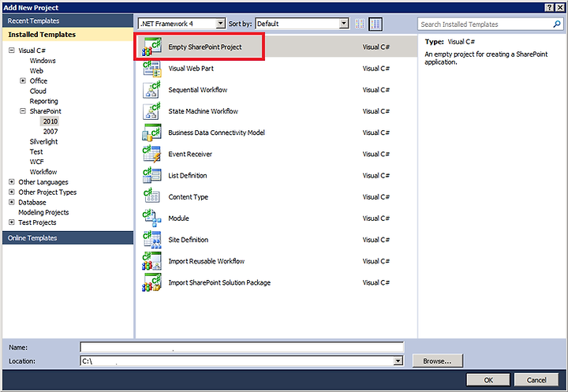
Task: Click the Visual Web Part template icon
Action: click(151, 69)
